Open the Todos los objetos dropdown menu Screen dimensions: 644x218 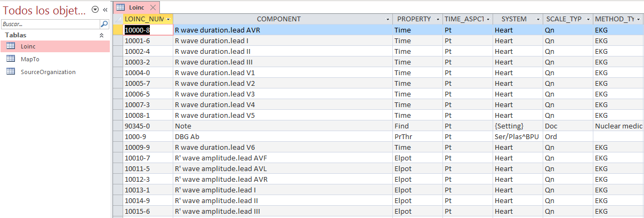click(x=95, y=10)
